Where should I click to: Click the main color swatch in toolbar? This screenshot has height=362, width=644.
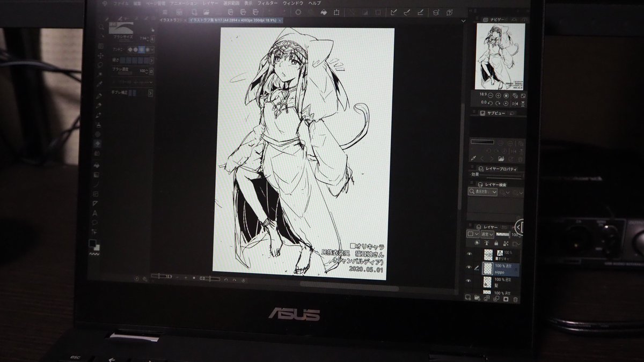point(93,243)
